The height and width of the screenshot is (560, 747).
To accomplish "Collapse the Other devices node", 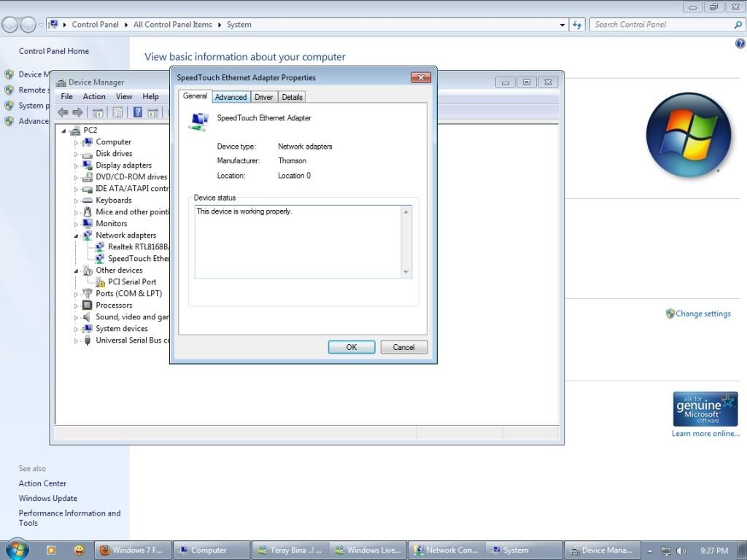I will (76, 271).
